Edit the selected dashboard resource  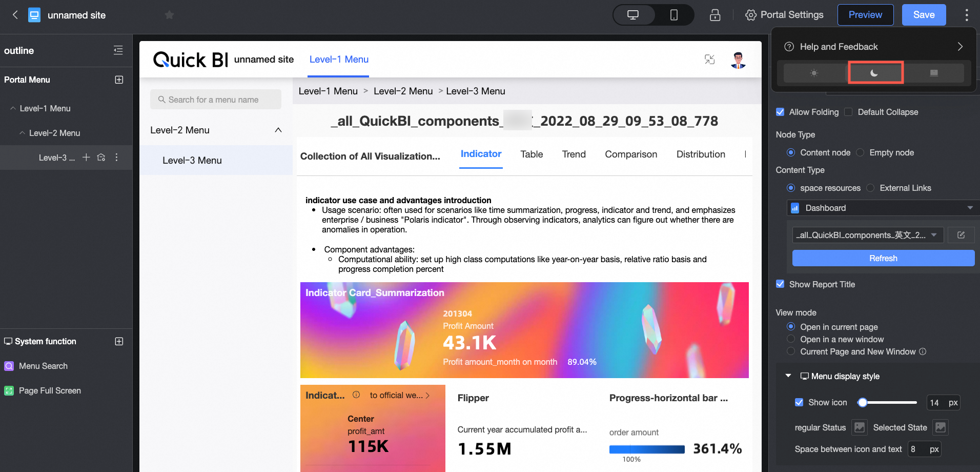point(961,235)
